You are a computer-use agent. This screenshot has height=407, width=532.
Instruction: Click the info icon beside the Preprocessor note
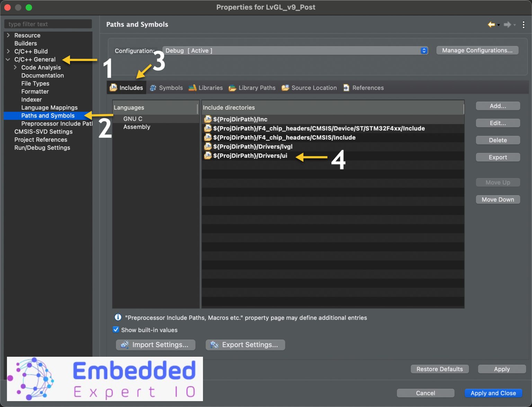[117, 317]
